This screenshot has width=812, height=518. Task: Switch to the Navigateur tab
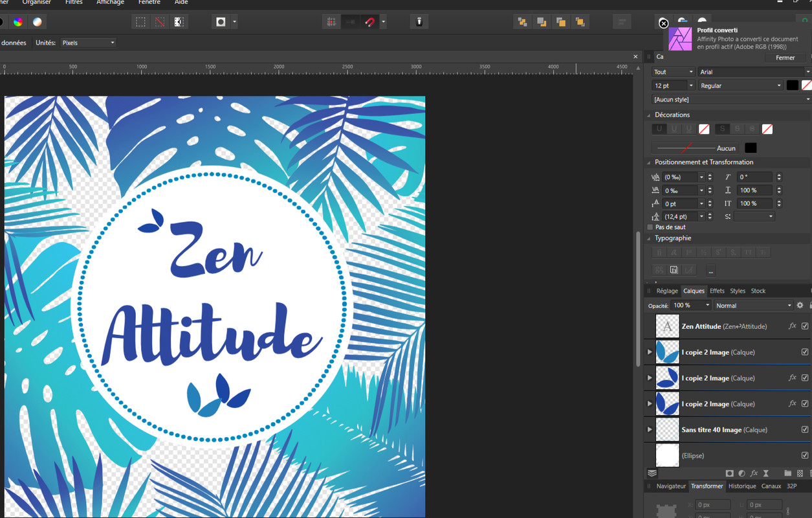(x=671, y=486)
